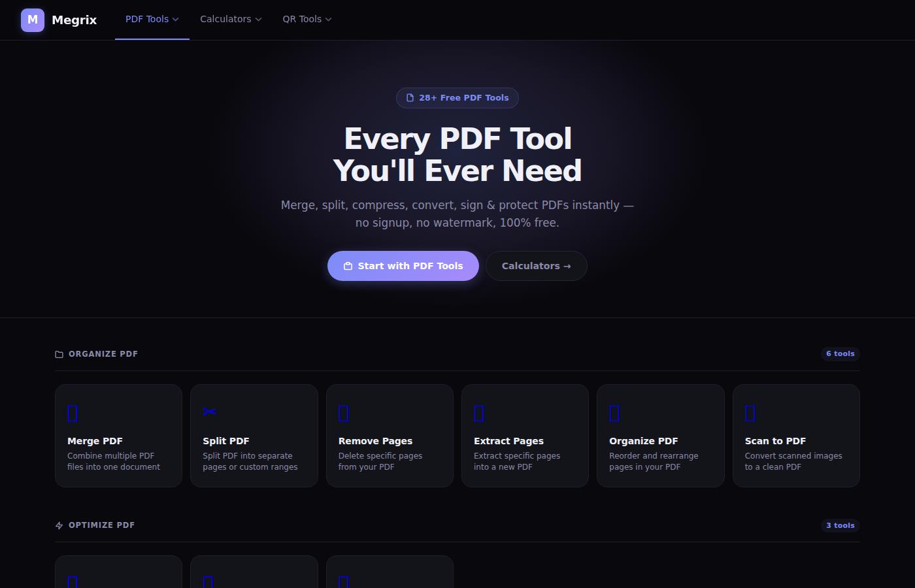Click the Remove Pages card icon

[344, 413]
